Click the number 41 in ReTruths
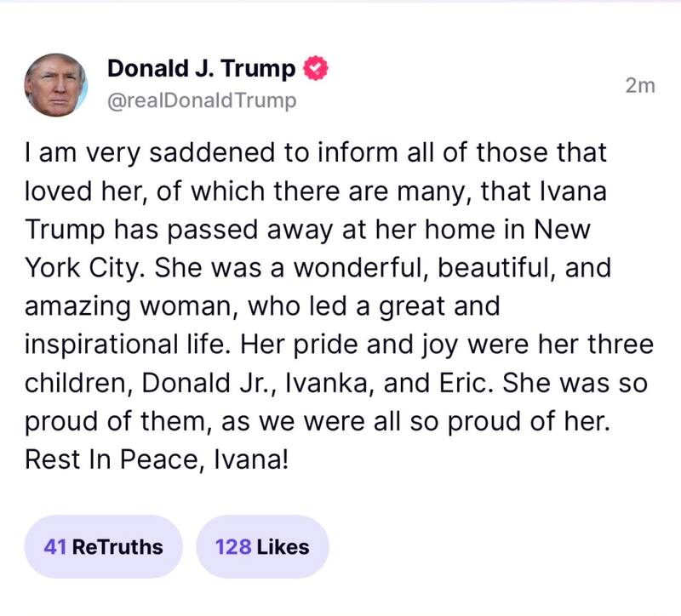681x616 pixels. tap(55, 546)
